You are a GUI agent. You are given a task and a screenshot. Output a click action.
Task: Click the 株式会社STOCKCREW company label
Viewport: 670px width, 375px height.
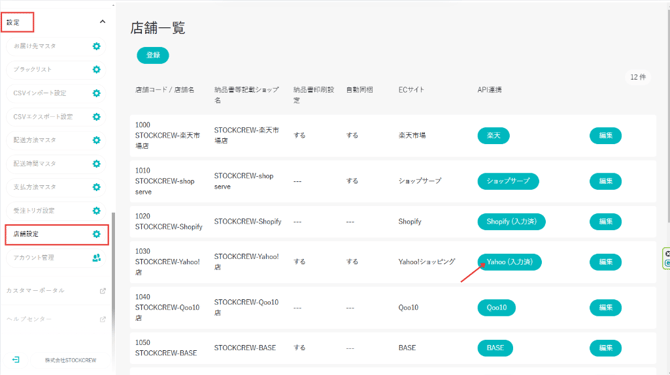[71, 360]
